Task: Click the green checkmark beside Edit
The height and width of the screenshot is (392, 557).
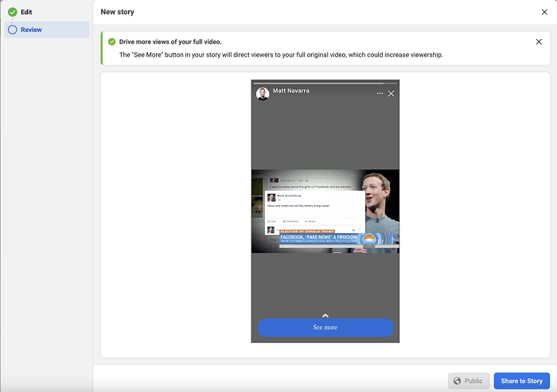Action: coord(13,12)
